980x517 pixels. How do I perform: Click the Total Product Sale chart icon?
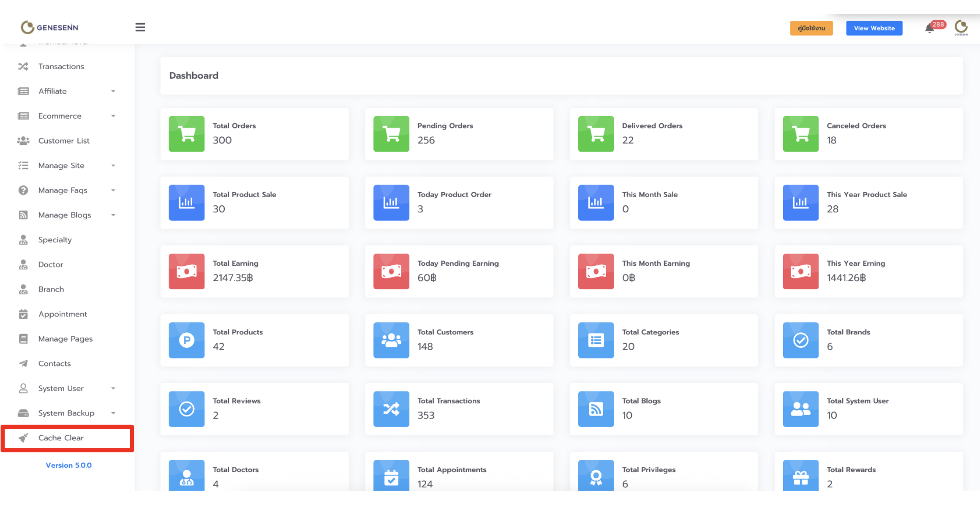tap(186, 203)
